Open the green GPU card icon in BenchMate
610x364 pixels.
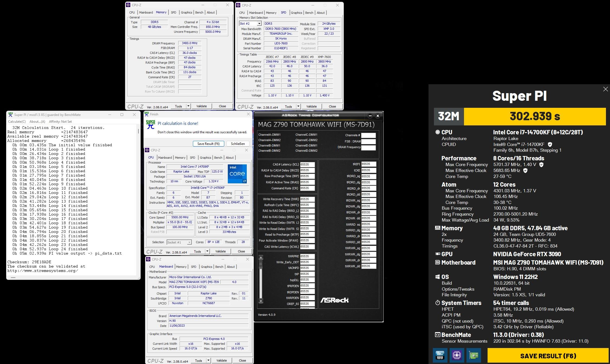(x=474, y=355)
